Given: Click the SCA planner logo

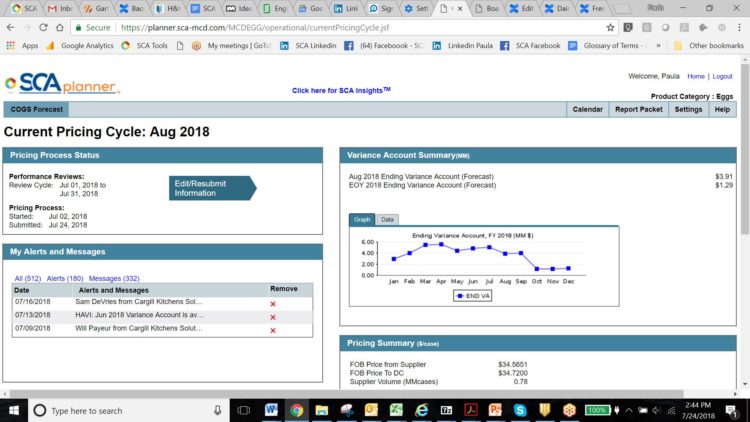Looking at the screenshot, I should click(60, 86).
